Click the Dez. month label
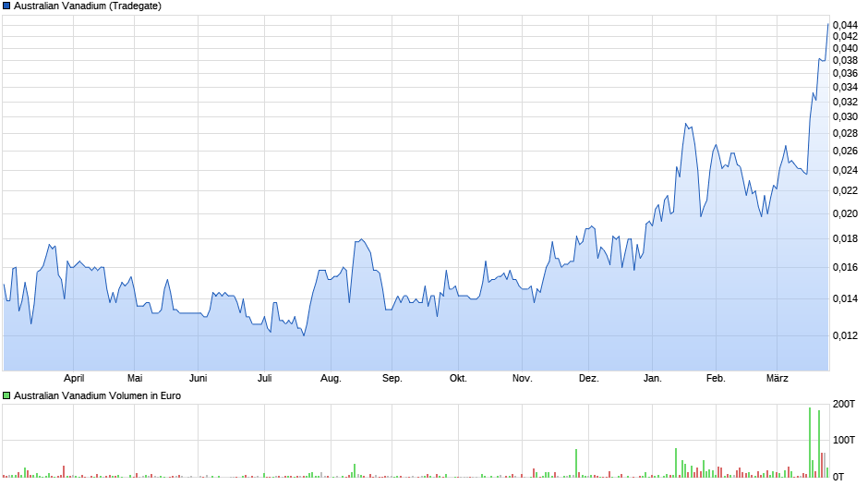The height and width of the screenshot is (486, 868). (588, 378)
